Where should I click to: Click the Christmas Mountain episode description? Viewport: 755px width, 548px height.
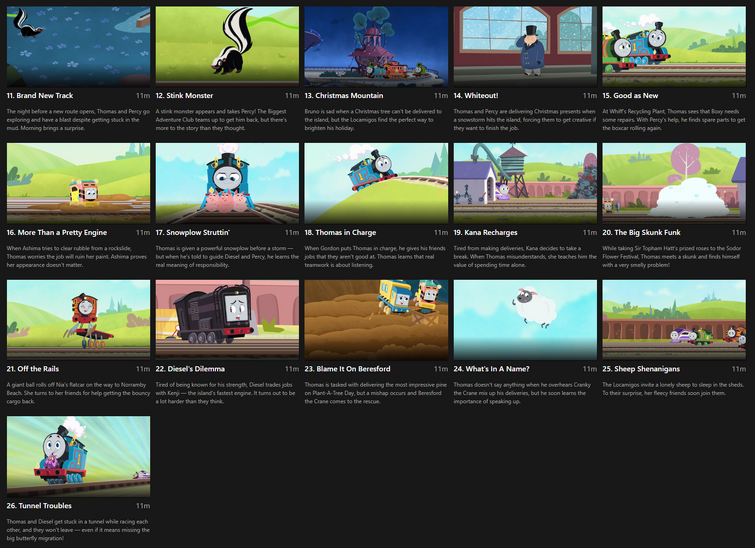pos(373,120)
